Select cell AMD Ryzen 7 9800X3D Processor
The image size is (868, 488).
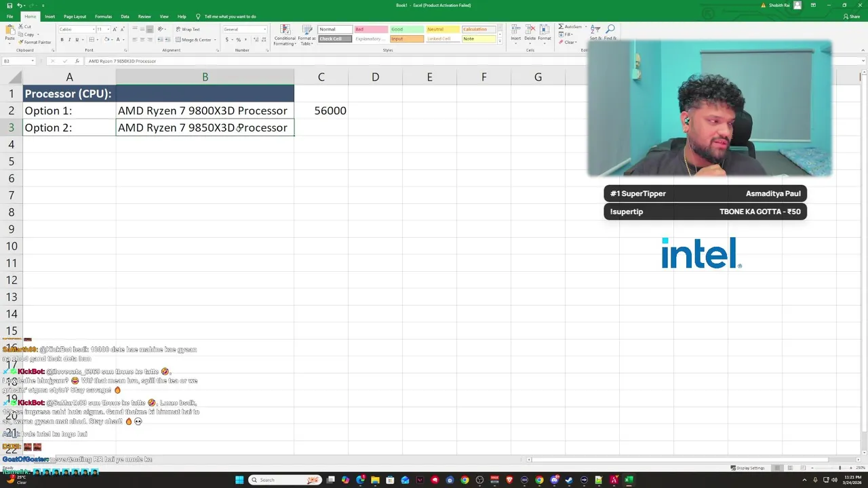pos(205,110)
